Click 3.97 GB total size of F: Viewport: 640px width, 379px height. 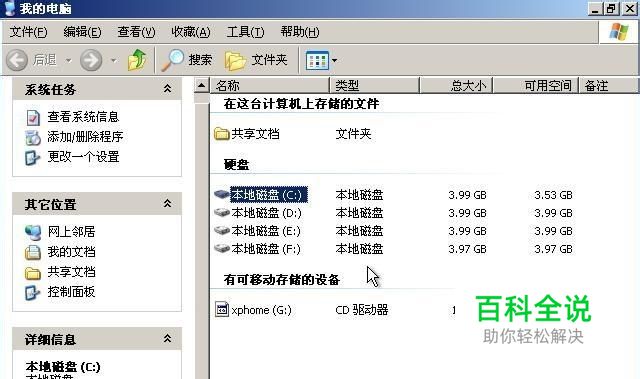(467, 248)
